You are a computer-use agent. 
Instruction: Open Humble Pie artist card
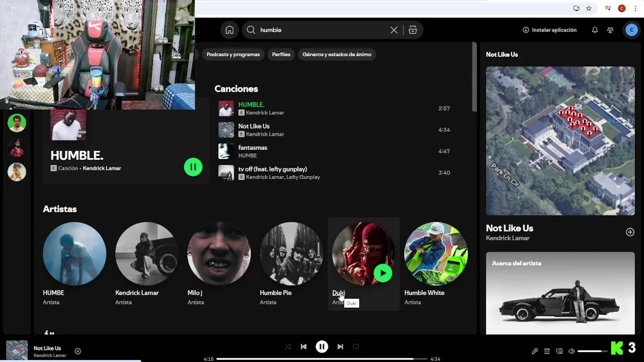(x=291, y=264)
